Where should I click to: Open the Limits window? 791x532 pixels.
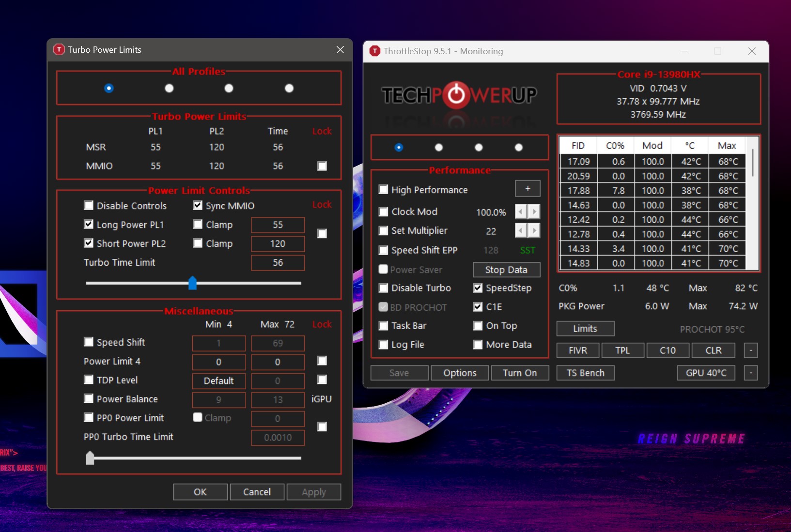pyautogui.click(x=585, y=328)
